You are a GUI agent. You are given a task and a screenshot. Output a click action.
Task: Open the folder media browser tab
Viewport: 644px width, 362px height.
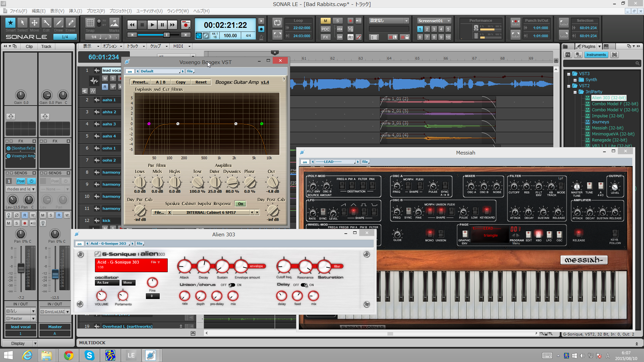point(566,46)
